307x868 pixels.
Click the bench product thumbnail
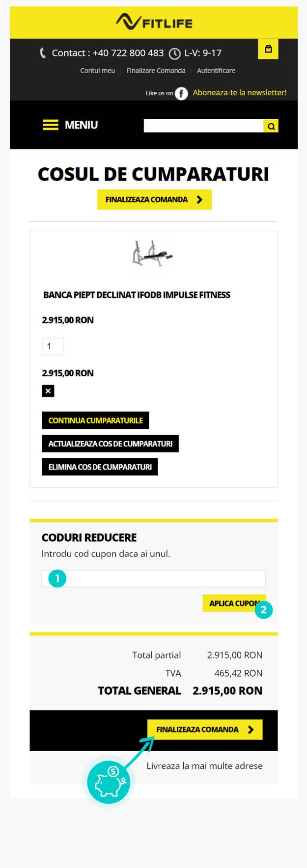coord(153,253)
